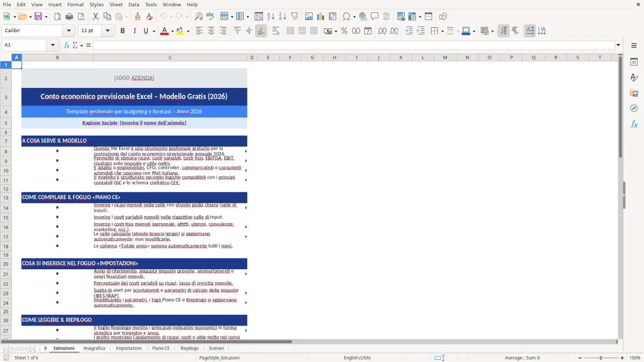Format cell as percent

tap(344, 31)
